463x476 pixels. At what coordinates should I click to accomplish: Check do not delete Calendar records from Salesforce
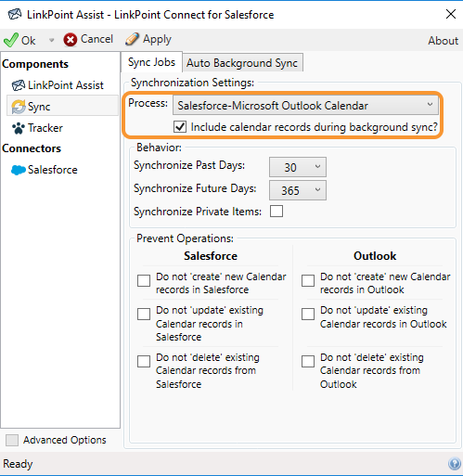pos(144,361)
